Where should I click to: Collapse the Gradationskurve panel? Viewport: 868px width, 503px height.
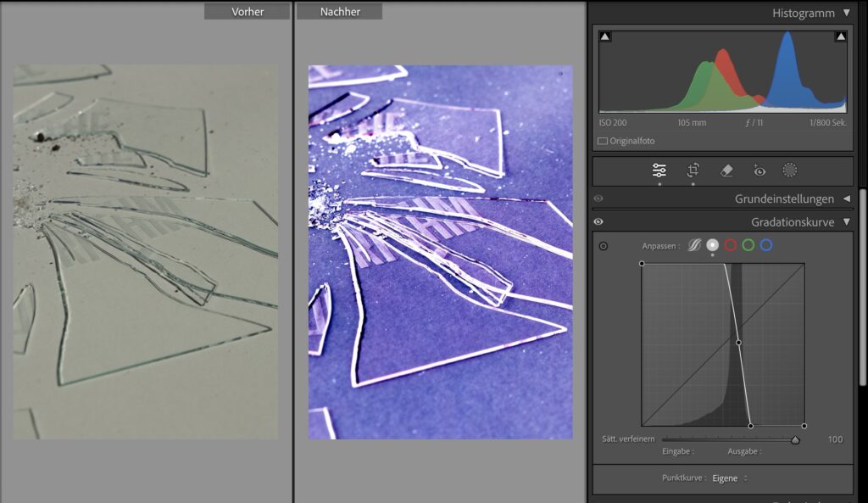pos(847,222)
